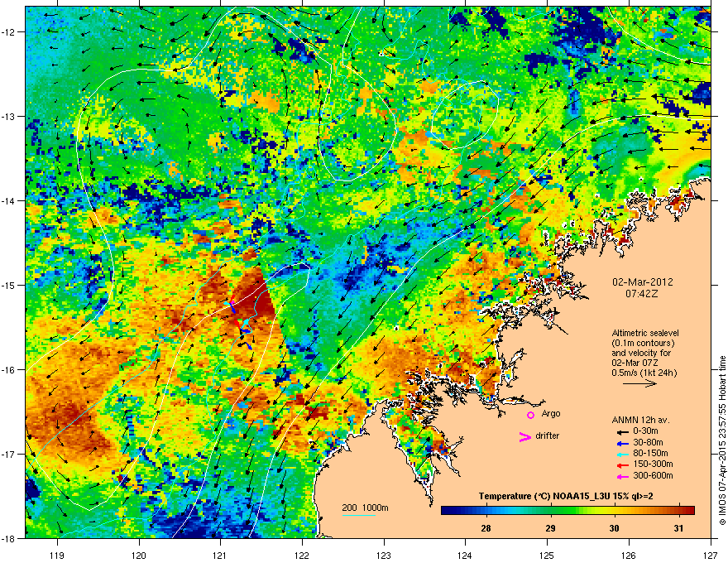This screenshot has width=728, height=563.
Task: Click the latitude -13 axis label
Action: [8, 116]
